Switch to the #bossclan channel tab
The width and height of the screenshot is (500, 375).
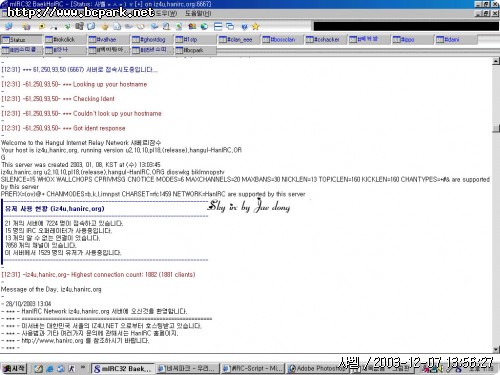point(282,40)
